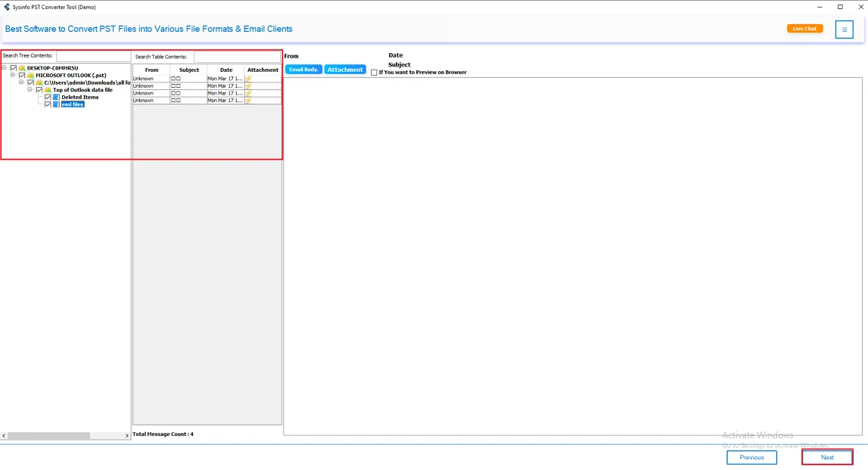Viewport: 868px width, 470px height.
Task: Click the Next button
Action: 826,457
